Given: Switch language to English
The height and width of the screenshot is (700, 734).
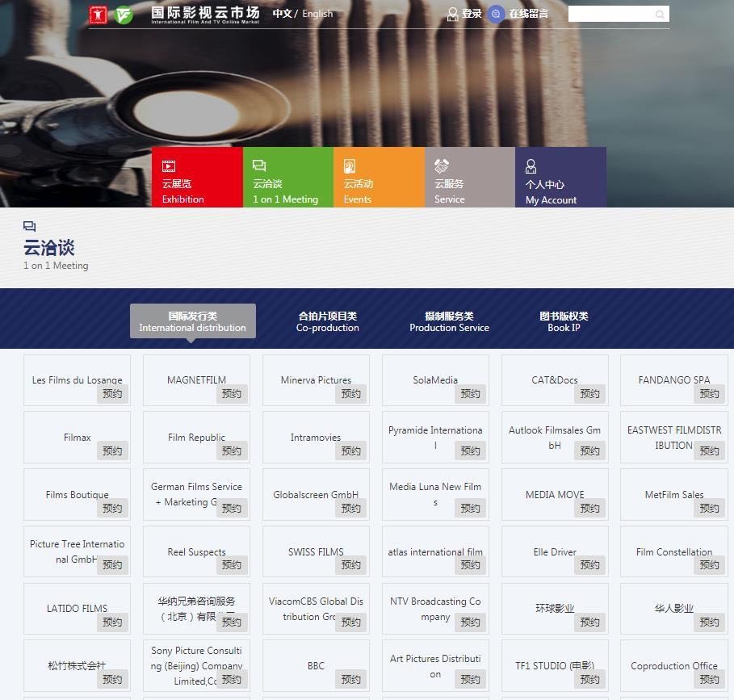Looking at the screenshot, I should point(317,14).
